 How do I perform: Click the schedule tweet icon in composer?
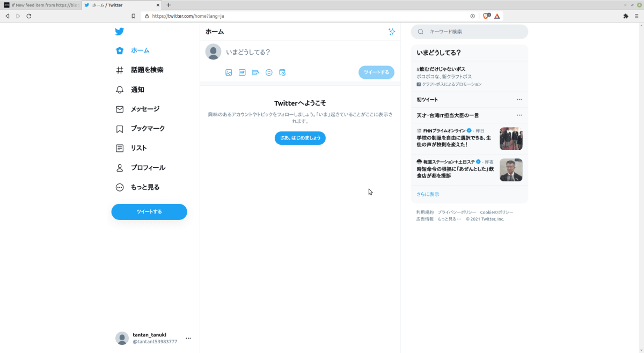point(282,72)
